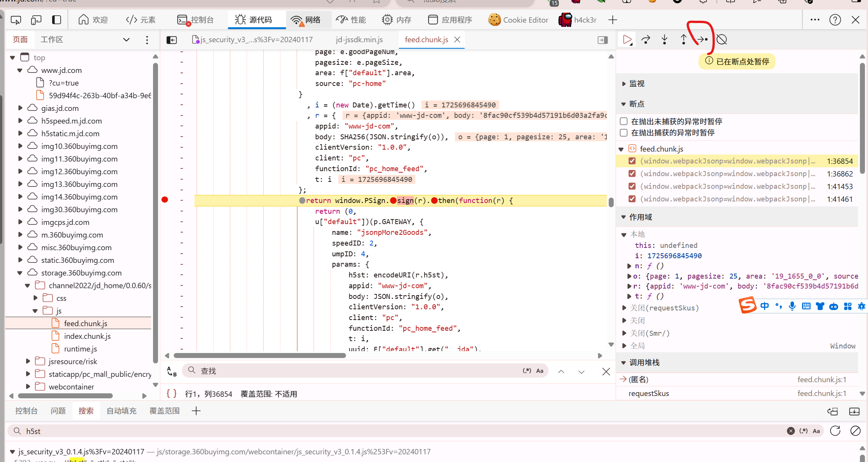Enable pause on caught exceptions
Viewport: 868px width, 462px height.
coord(624,132)
